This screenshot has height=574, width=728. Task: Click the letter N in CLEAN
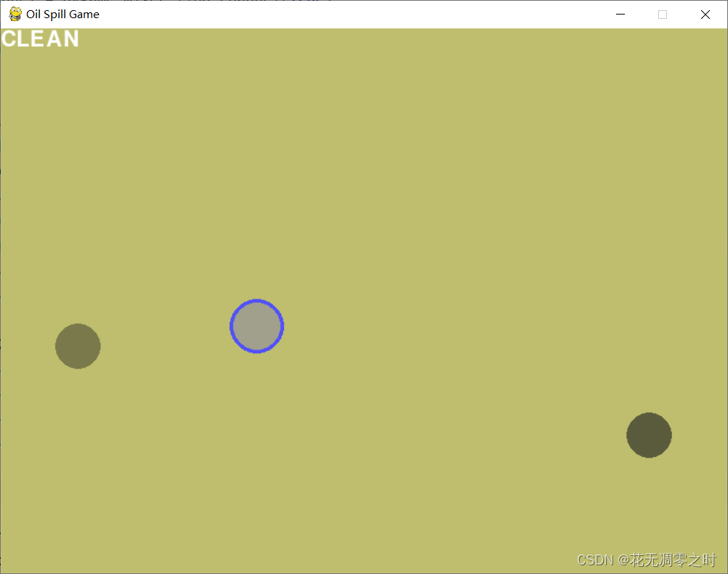point(73,39)
